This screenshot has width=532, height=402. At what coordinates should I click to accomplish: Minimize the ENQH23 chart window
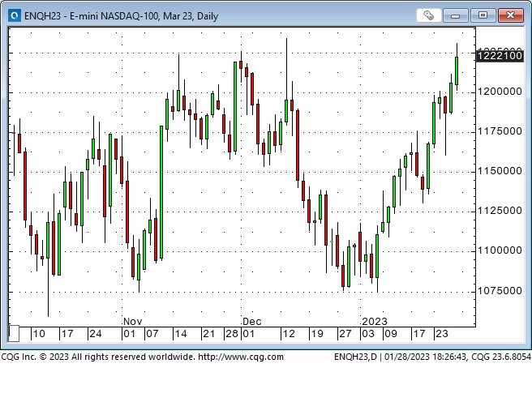pyautogui.click(x=455, y=15)
